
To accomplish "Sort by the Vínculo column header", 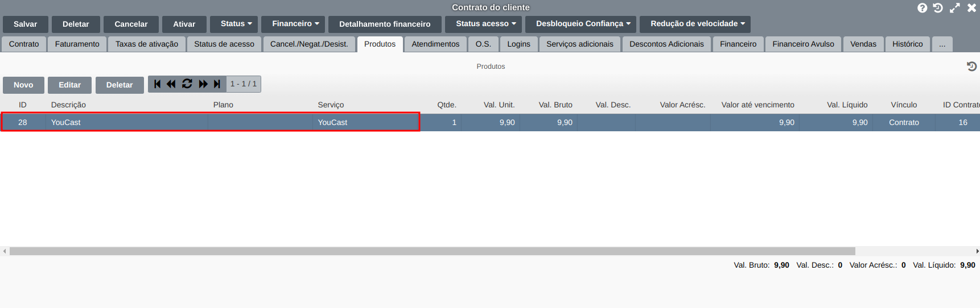I will coord(904,105).
